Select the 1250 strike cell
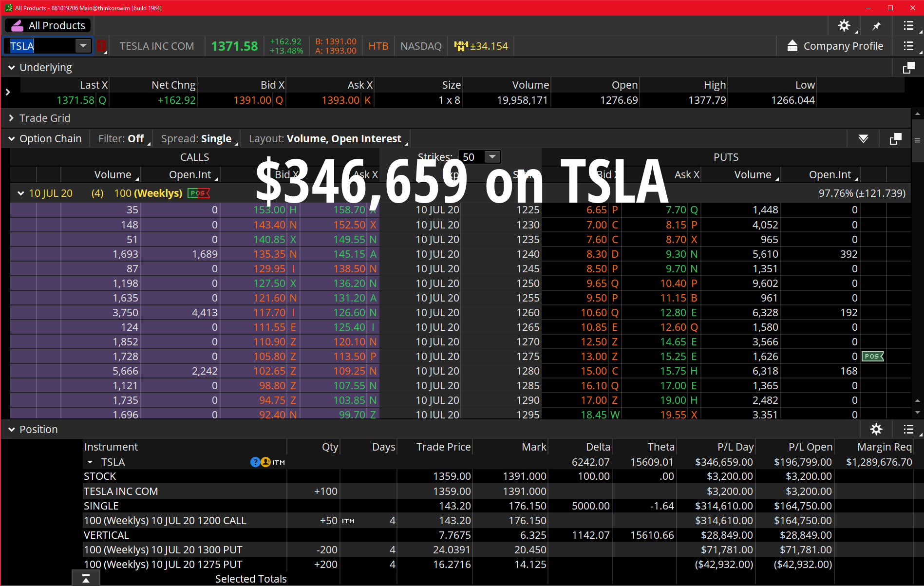The width and height of the screenshot is (924, 586). (528, 284)
